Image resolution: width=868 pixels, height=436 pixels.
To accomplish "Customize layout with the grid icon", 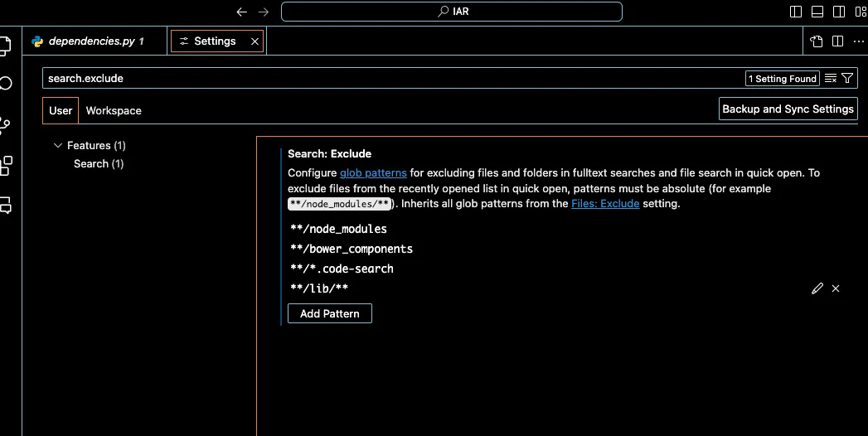I will (x=861, y=12).
